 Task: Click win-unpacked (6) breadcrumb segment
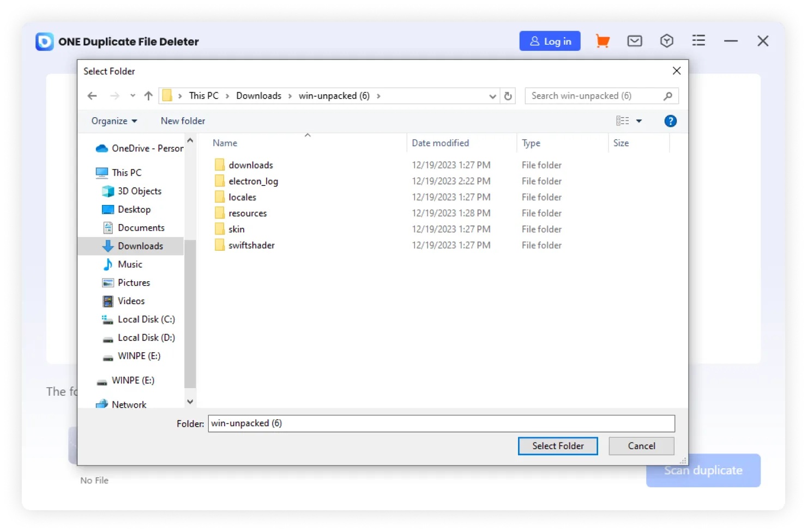(334, 96)
